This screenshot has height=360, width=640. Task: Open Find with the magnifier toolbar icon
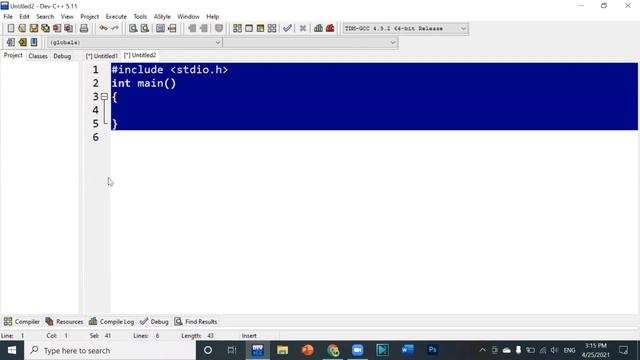[x=133, y=28]
